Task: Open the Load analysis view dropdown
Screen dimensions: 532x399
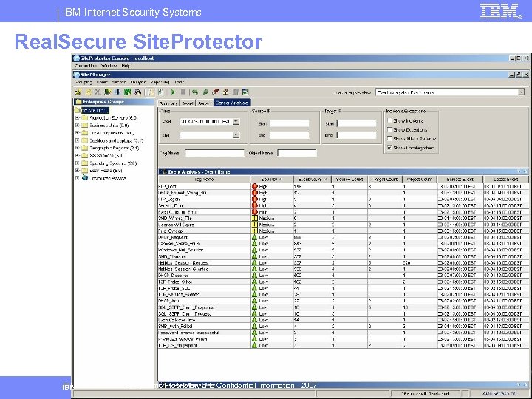Action: (521, 92)
